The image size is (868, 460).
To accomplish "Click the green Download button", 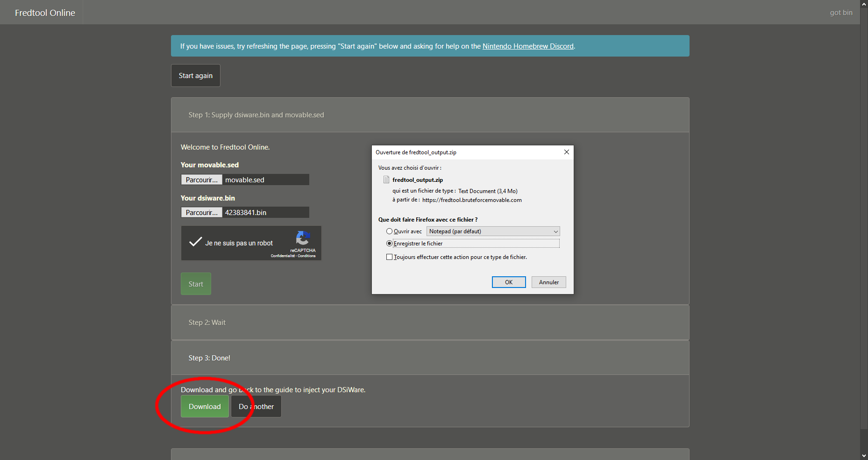I will (205, 406).
